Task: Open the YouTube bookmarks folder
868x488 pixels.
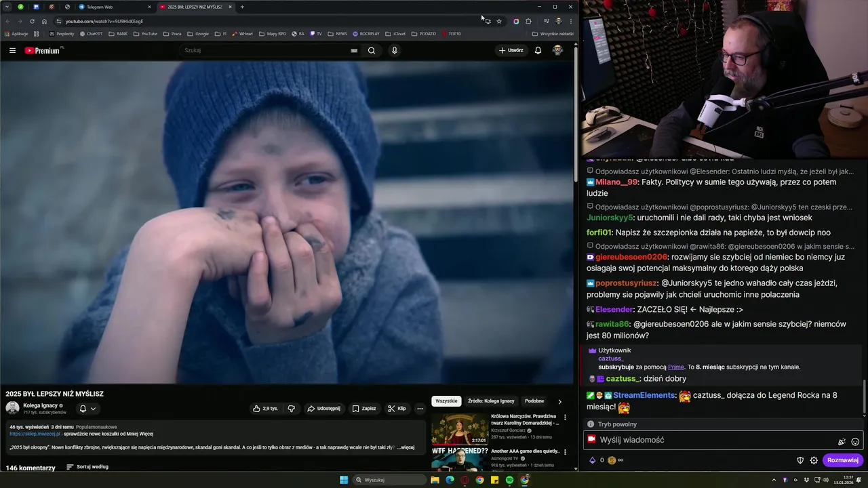Action: tap(145, 34)
